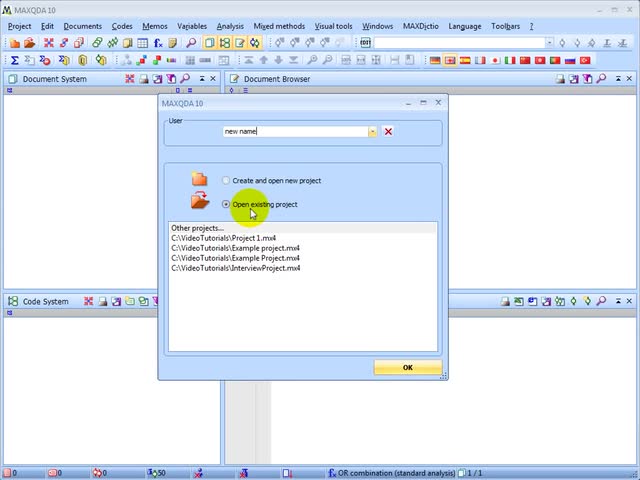Click the status bar weight filter value 50
The width and height of the screenshot is (640, 480).
[x=157, y=473]
